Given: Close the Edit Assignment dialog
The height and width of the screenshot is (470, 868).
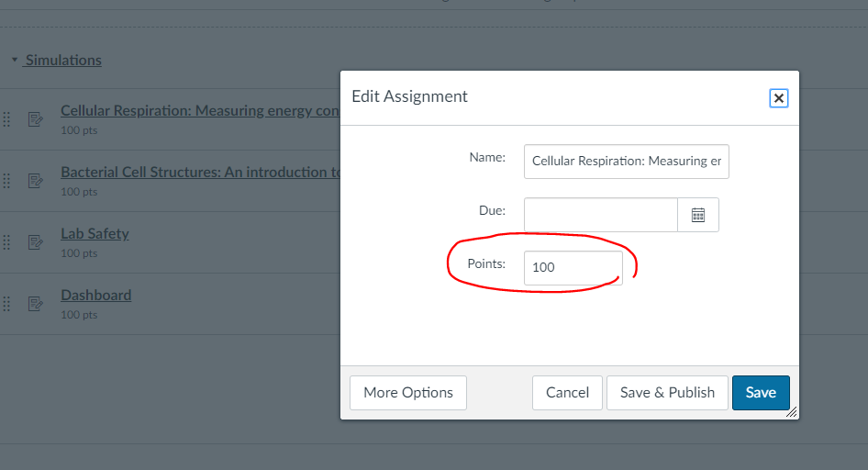Looking at the screenshot, I should point(778,98).
